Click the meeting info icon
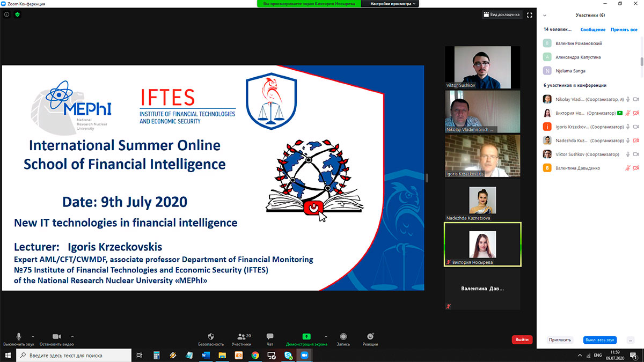The image size is (644, 362). click(6, 14)
